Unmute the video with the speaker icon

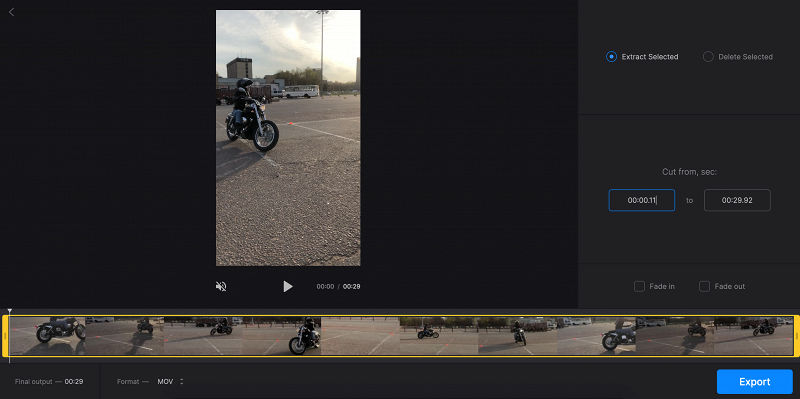[x=221, y=286]
